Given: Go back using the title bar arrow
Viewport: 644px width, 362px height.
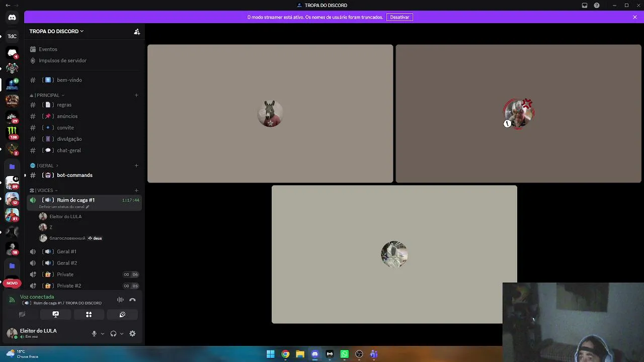Looking at the screenshot, I should 8,5.
